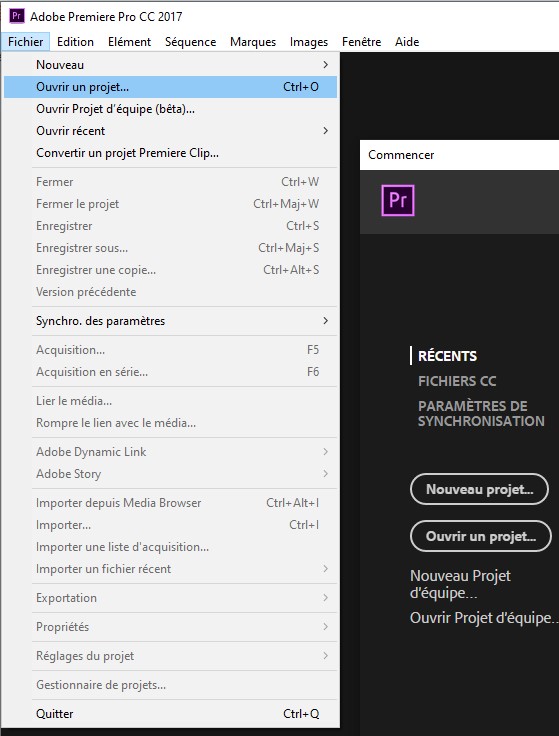This screenshot has width=559, height=736.
Task: Click Version précédente menu entry
Action: tap(170, 292)
